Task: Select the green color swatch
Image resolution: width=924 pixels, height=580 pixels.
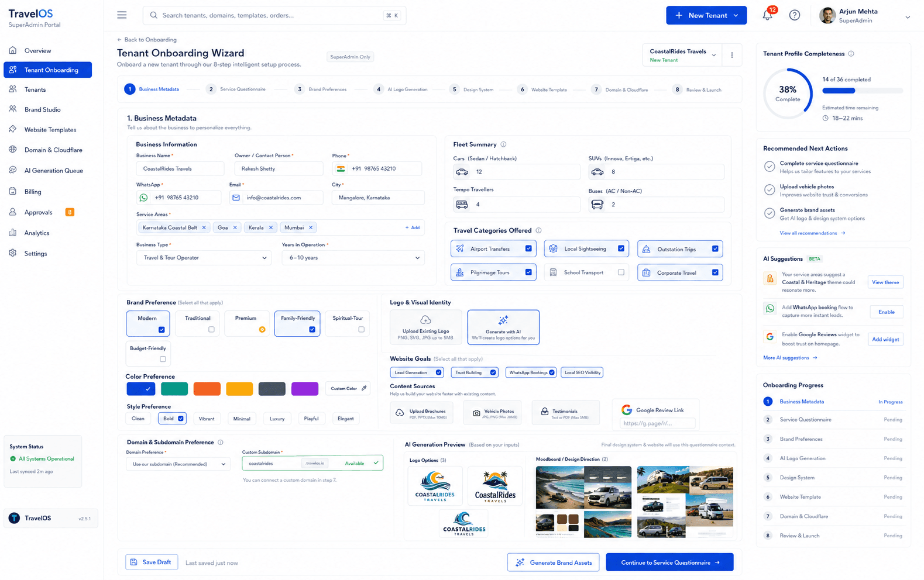Action: coord(174,389)
